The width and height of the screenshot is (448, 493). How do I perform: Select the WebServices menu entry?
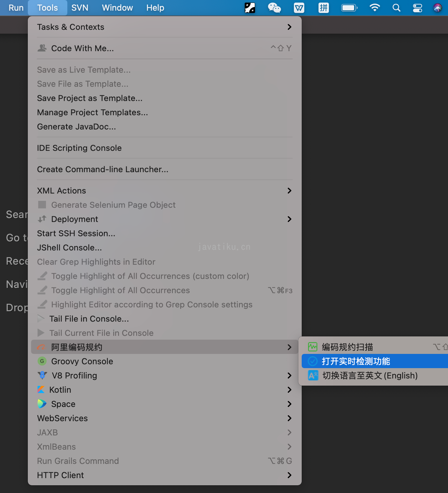coord(165,418)
